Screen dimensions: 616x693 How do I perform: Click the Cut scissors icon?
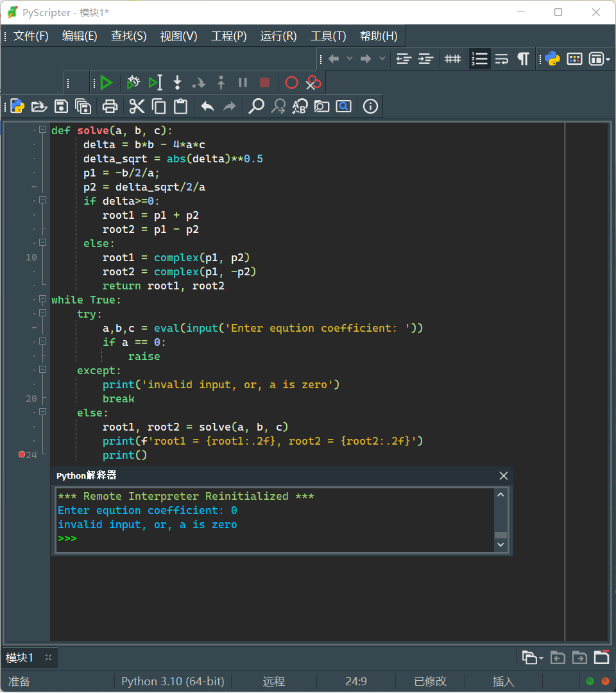(x=137, y=107)
